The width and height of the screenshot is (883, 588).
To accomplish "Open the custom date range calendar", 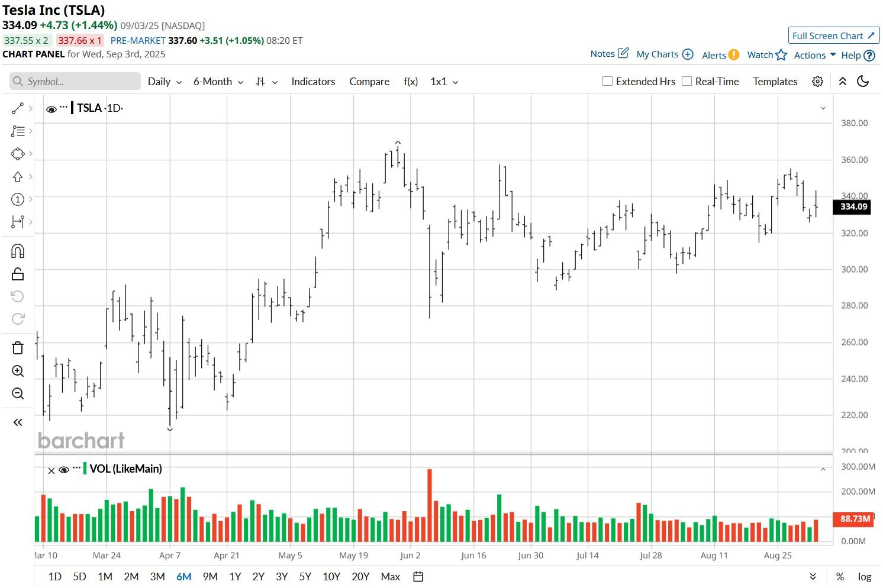I will [x=418, y=577].
